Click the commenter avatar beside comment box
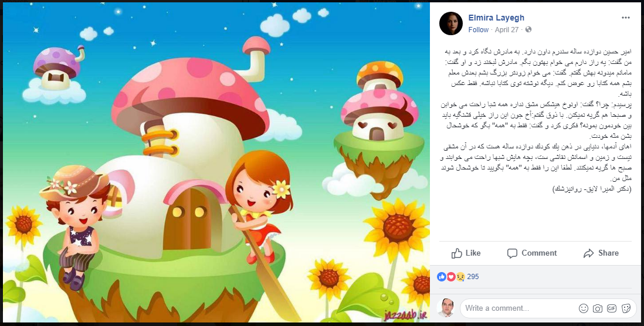Viewport: 644px width, 326px height. point(446,308)
